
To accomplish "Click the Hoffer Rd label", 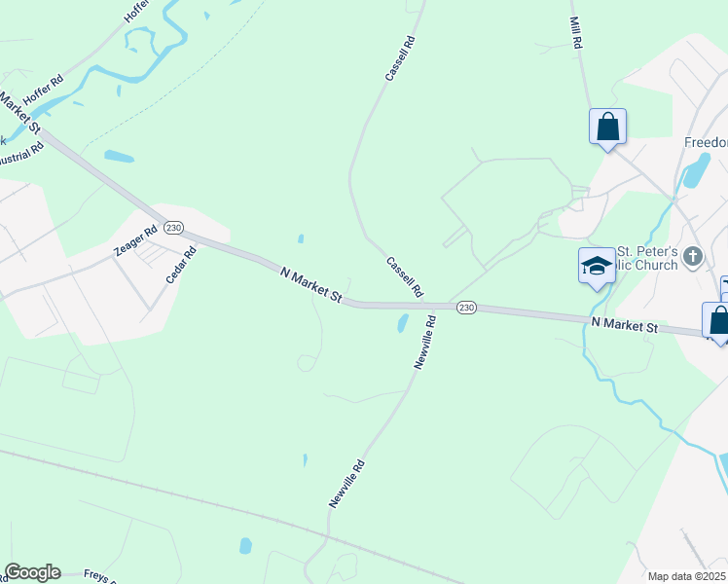I will tap(43, 90).
